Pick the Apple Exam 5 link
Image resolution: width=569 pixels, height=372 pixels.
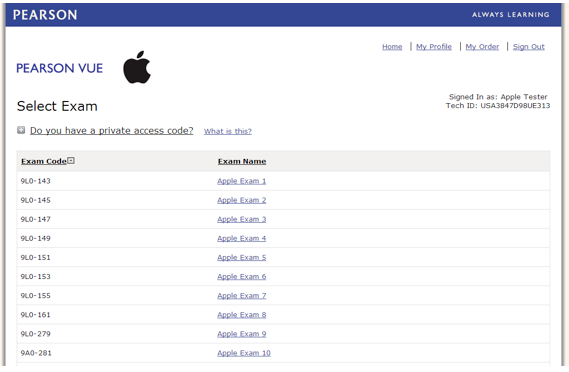tap(242, 257)
